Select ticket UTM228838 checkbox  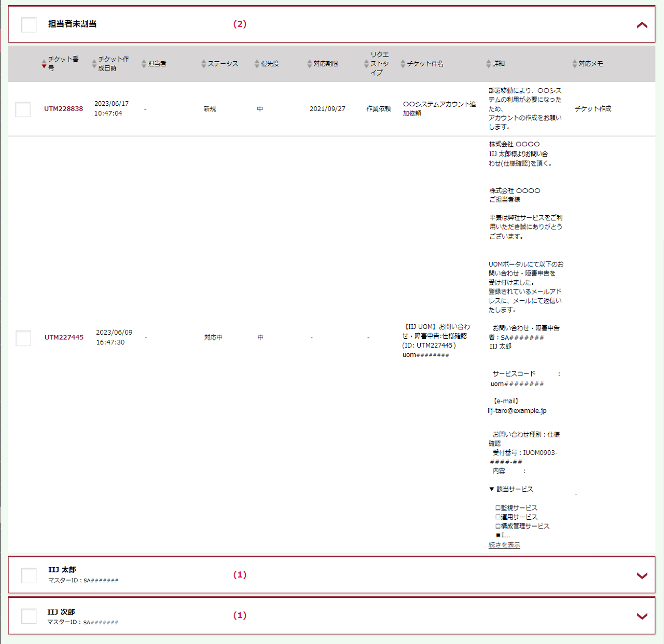pyautogui.click(x=23, y=109)
